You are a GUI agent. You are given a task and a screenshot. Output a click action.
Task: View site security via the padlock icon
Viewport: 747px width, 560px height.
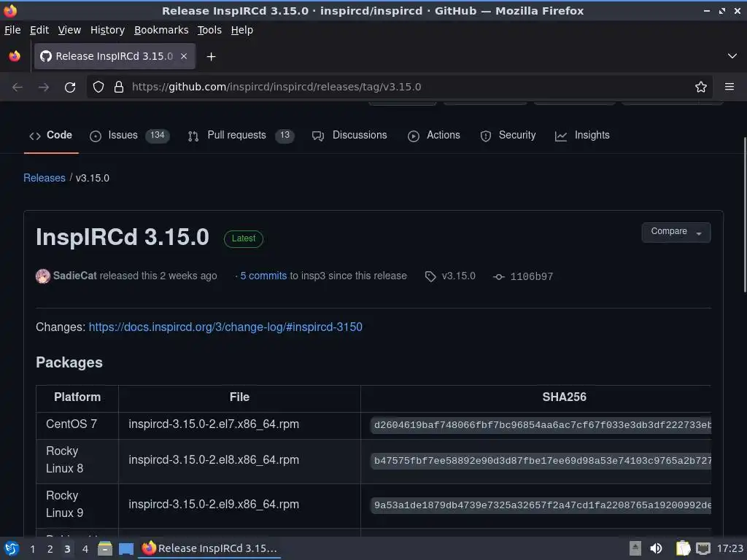click(119, 87)
